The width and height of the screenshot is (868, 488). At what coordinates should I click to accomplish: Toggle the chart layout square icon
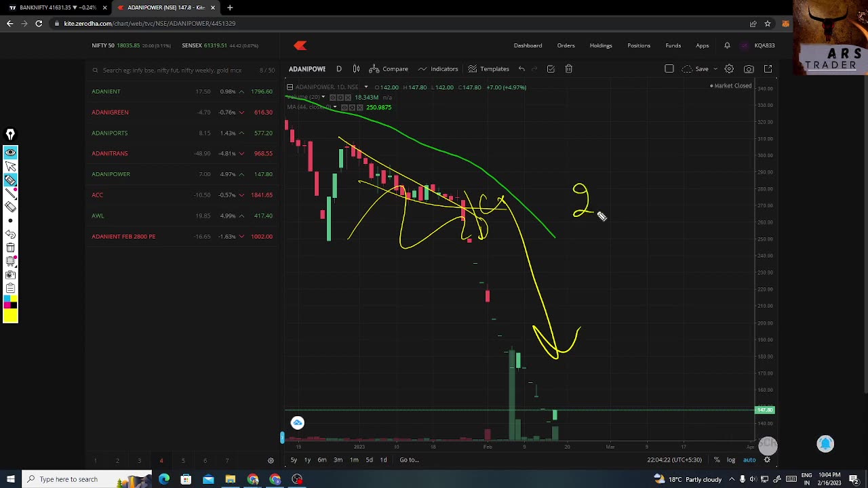[669, 68]
